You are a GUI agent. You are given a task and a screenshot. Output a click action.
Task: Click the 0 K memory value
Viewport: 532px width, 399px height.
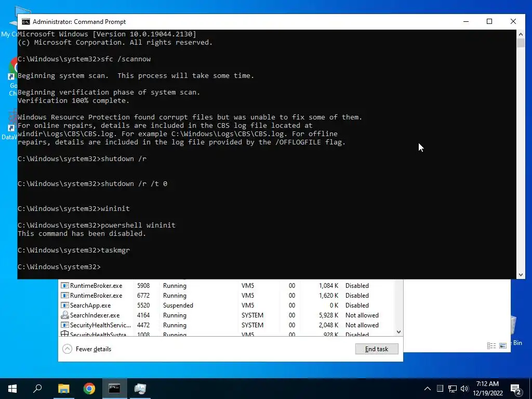pyautogui.click(x=334, y=305)
